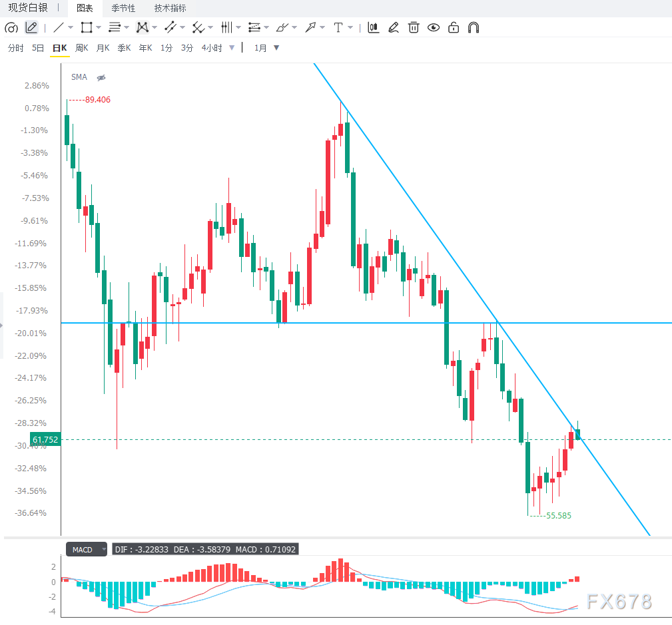Select the 3分 timeframe

pos(187,48)
